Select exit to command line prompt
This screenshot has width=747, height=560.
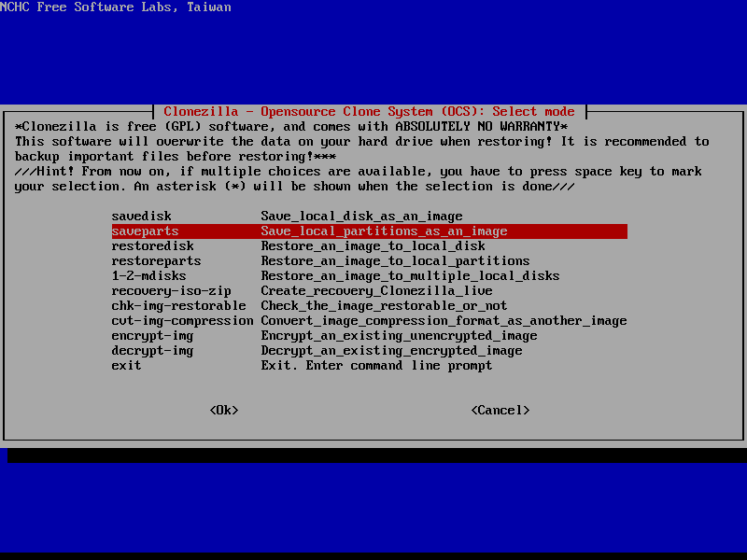pyautogui.click(x=369, y=366)
